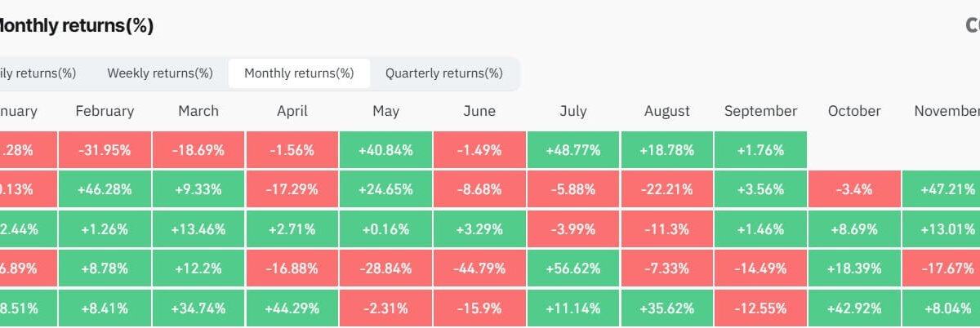Select the +40.84% May cell
This screenshot has width=980, height=328.
point(385,150)
